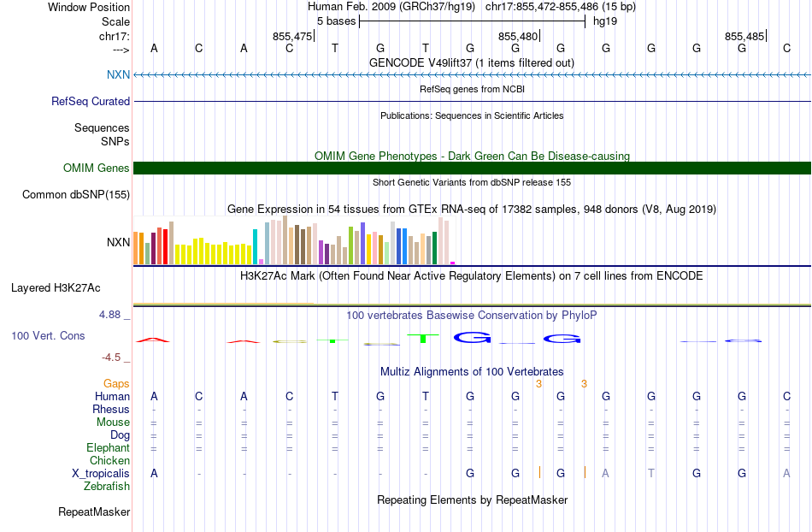Screen dimensions: 812x532
Task: Click the bright red bar in the GTEx chart
Action: (x=165, y=246)
